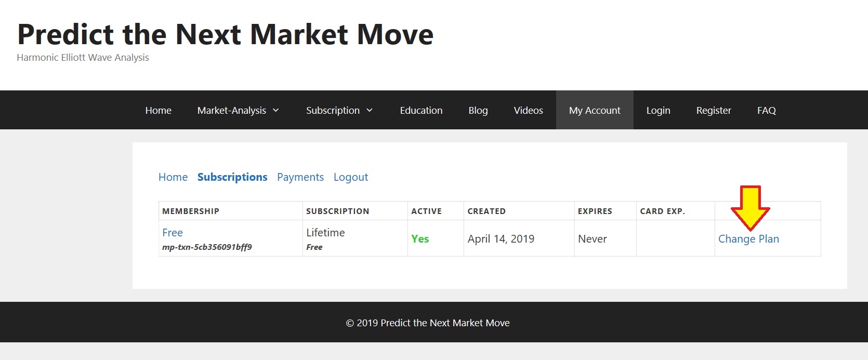
Task: Click the SUBSCRIPTION column header
Action: (x=338, y=211)
